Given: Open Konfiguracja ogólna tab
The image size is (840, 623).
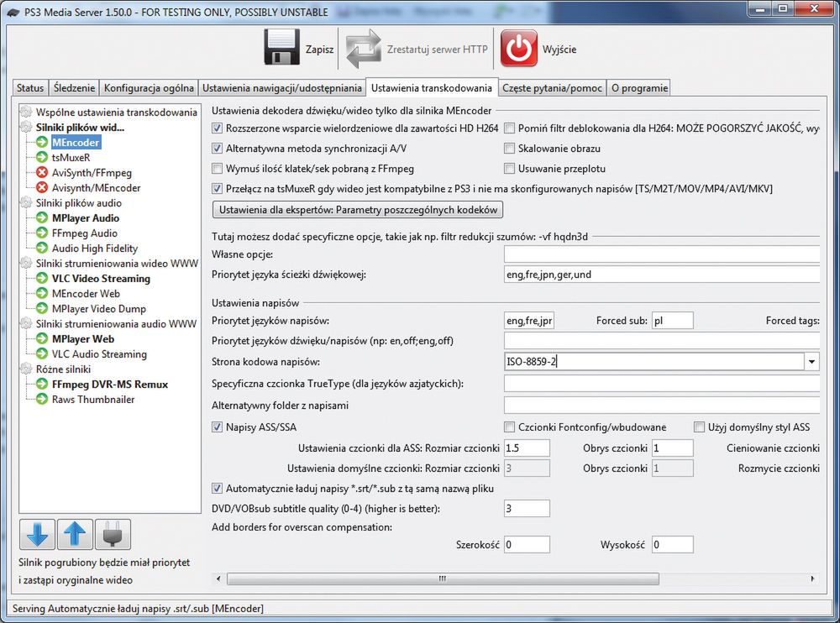Looking at the screenshot, I should tap(149, 88).
